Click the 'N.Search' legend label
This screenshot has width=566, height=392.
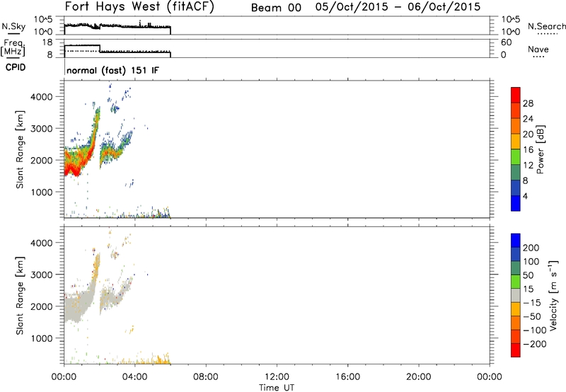tap(546, 26)
